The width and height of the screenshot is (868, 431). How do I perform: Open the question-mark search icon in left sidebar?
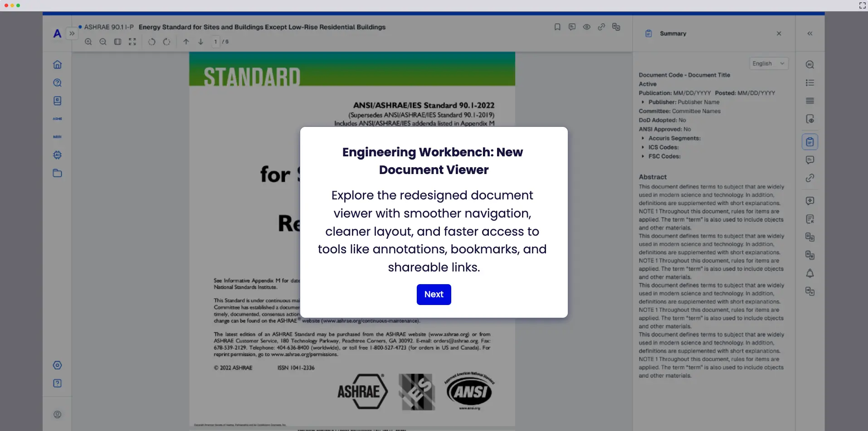pos(57,83)
